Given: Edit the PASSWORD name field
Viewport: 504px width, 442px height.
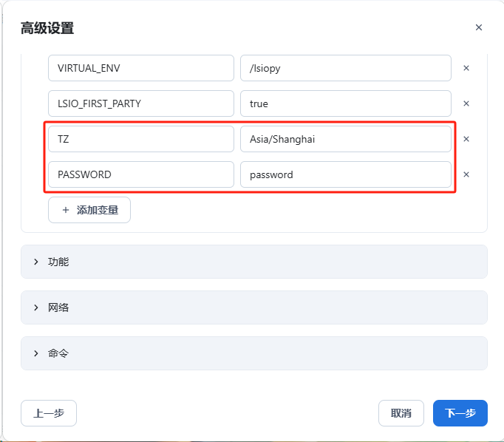Looking at the screenshot, I should pyautogui.click(x=141, y=174).
